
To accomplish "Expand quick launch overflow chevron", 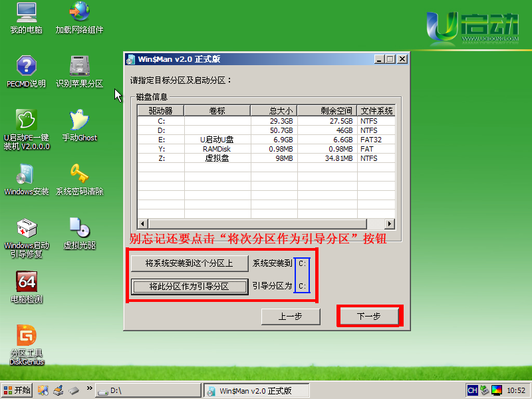I will point(89,388).
